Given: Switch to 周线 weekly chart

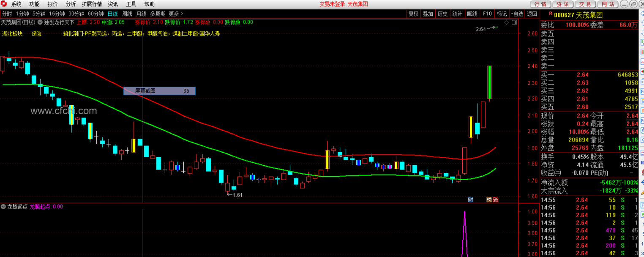Looking at the screenshot, I should coord(127,14).
